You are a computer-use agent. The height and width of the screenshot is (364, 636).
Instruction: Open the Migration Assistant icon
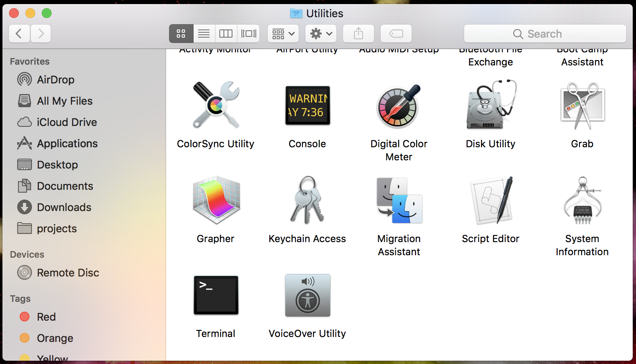point(399,200)
